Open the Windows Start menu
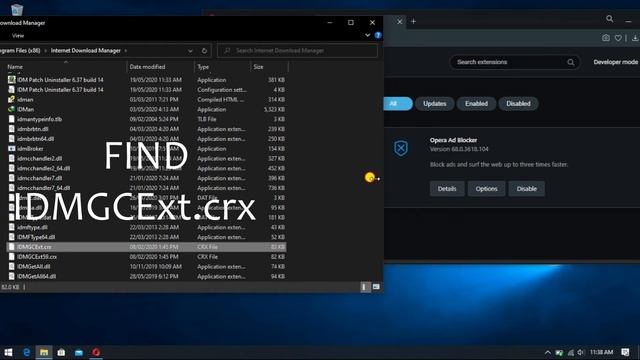This screenshot has height=360, width=640. coord(8,352)
